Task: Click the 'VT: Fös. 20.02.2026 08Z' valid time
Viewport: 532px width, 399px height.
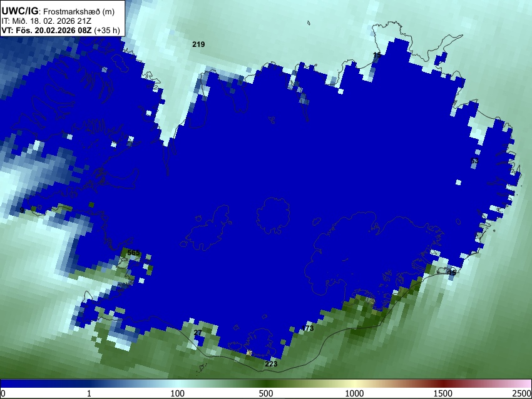Action: point(46,30)
